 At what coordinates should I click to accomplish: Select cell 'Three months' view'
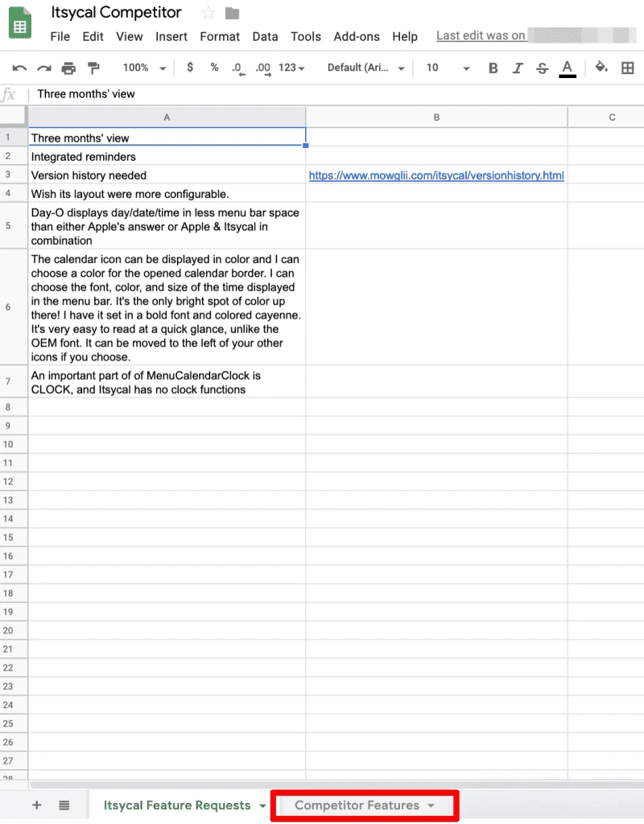(167, 138)
